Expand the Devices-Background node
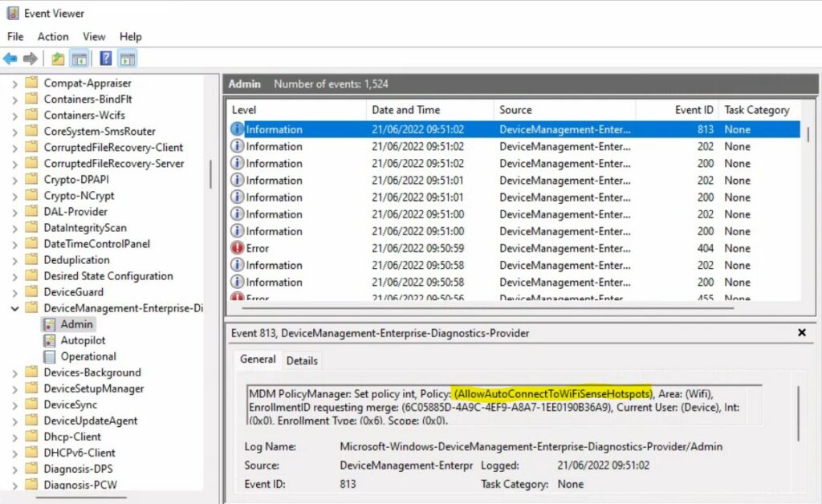The height and width of the screenshot is (504, 822). point(14,373)
